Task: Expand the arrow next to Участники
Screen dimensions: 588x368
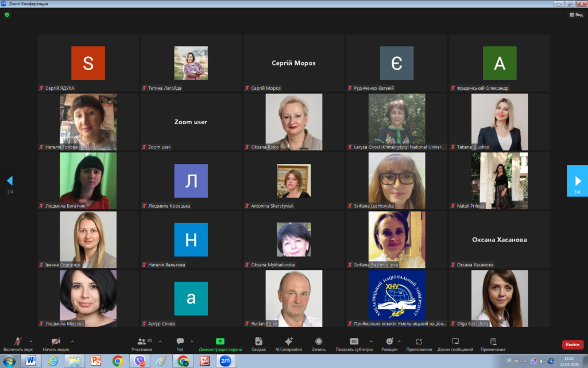Action: (160, 341)
